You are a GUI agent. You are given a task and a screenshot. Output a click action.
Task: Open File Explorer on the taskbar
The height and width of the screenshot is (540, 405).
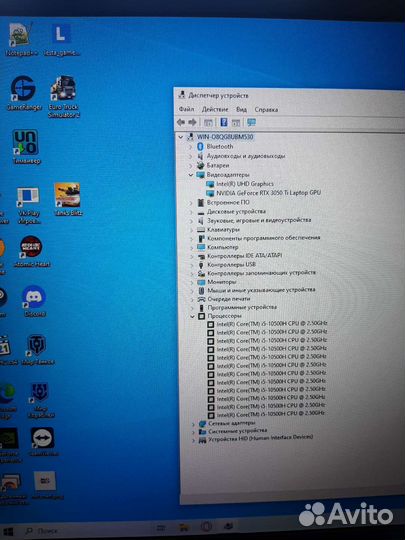[184, 527]
